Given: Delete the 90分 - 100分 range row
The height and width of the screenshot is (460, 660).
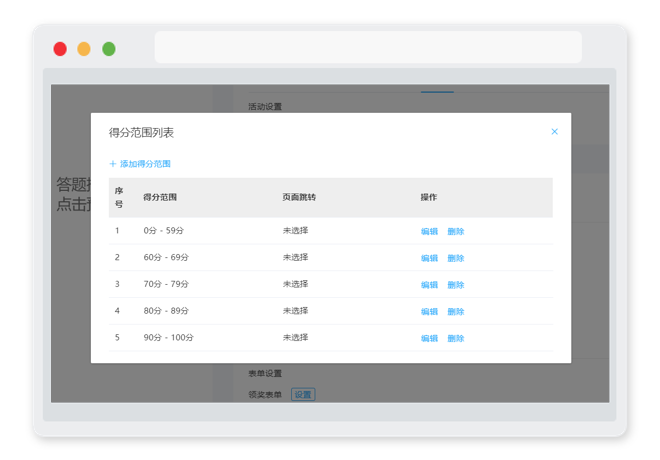Looking at the screenshot, I should tap(455, 338).
